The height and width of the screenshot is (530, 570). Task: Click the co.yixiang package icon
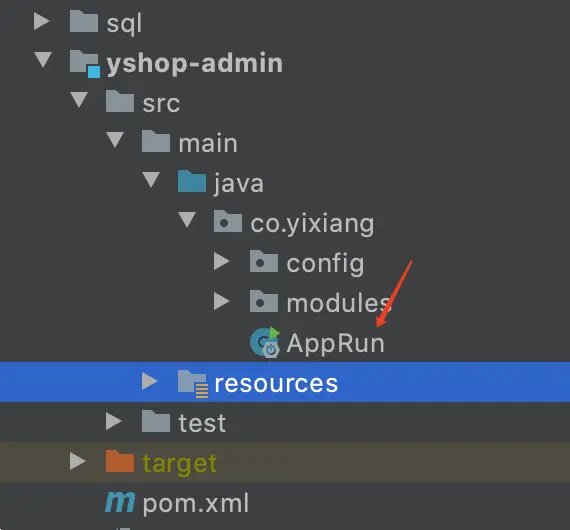point(228,221)
